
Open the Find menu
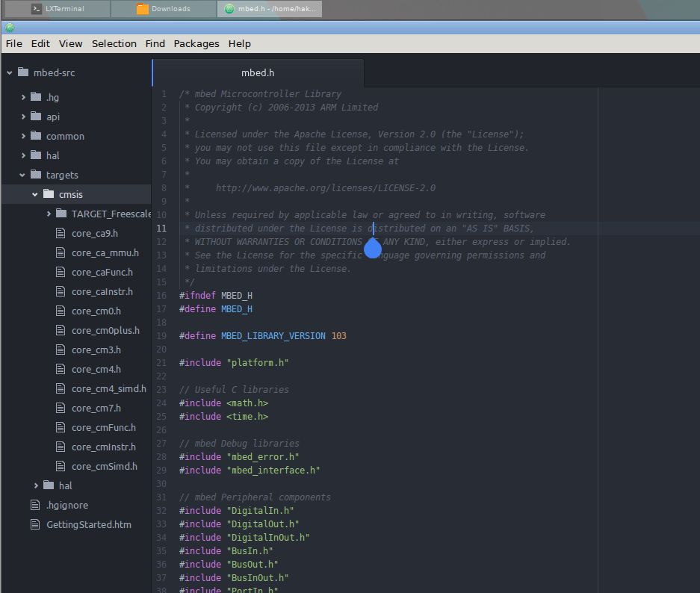click(x=155, y=43)
